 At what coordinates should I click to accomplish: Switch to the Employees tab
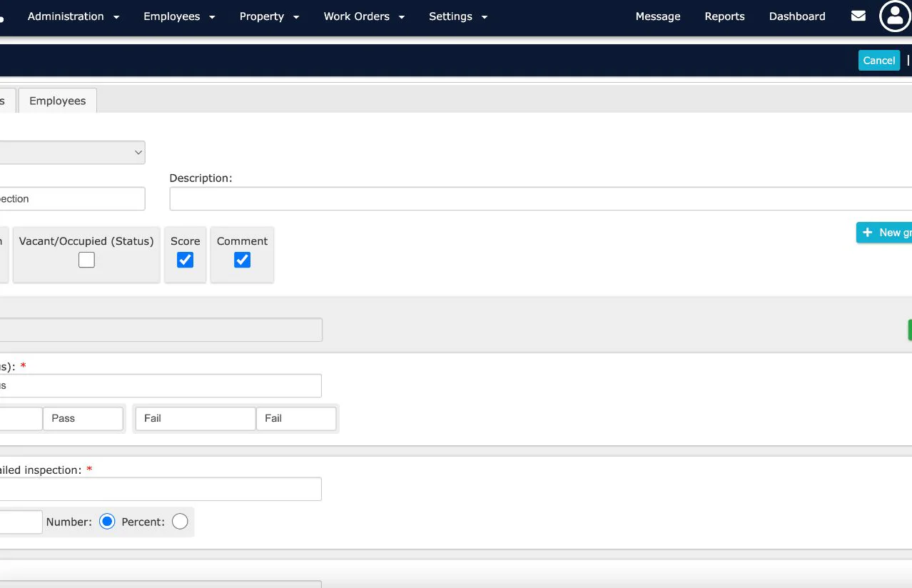[58, 101]
